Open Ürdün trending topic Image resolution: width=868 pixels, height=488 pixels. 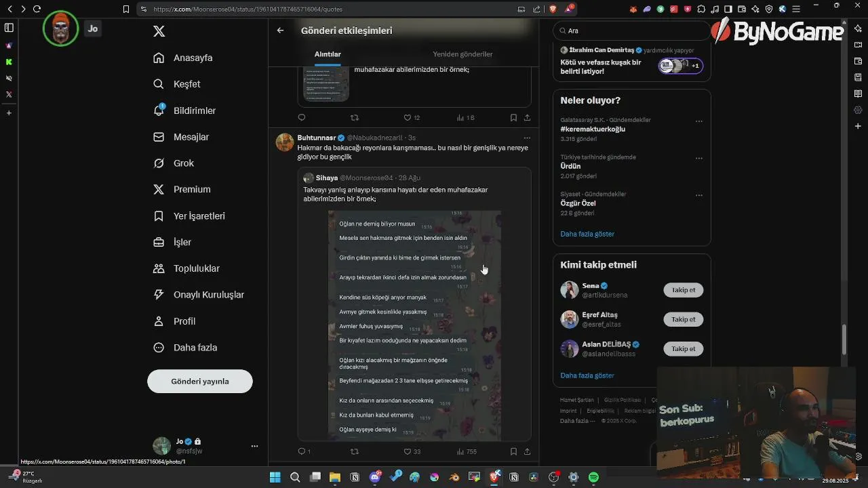[570, 166]
